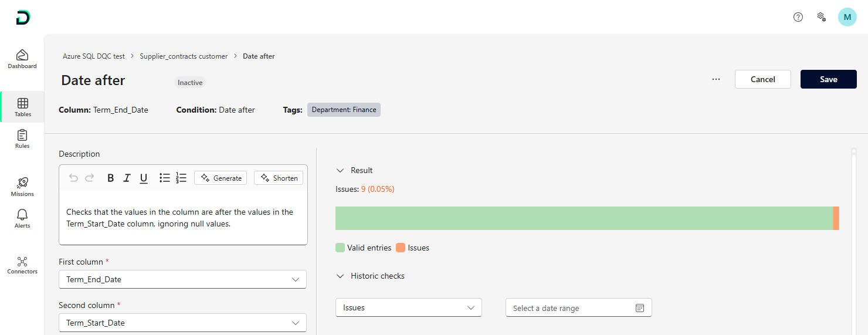Open the Issues historic checks dropdown
This screenshot has width=868, height=335.
click(x=408, y=307)
